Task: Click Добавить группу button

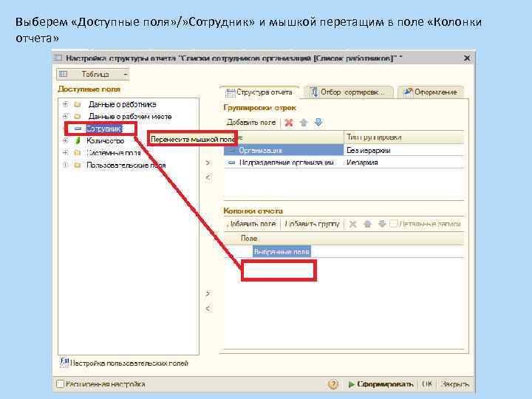Action: (x=312, y=224)
